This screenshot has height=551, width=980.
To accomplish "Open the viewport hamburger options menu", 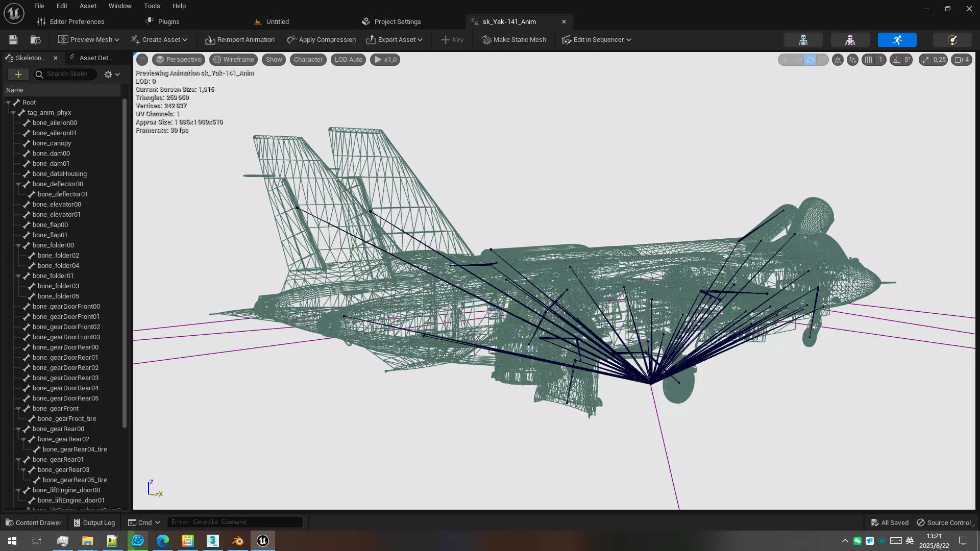I will click(x=142, y=60).
